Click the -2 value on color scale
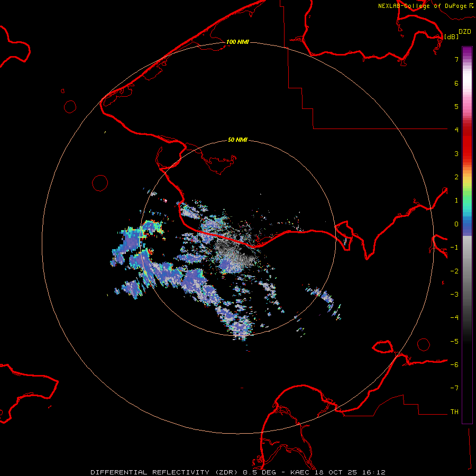Screen dimensions: 476x476 [x=454, y=271]
